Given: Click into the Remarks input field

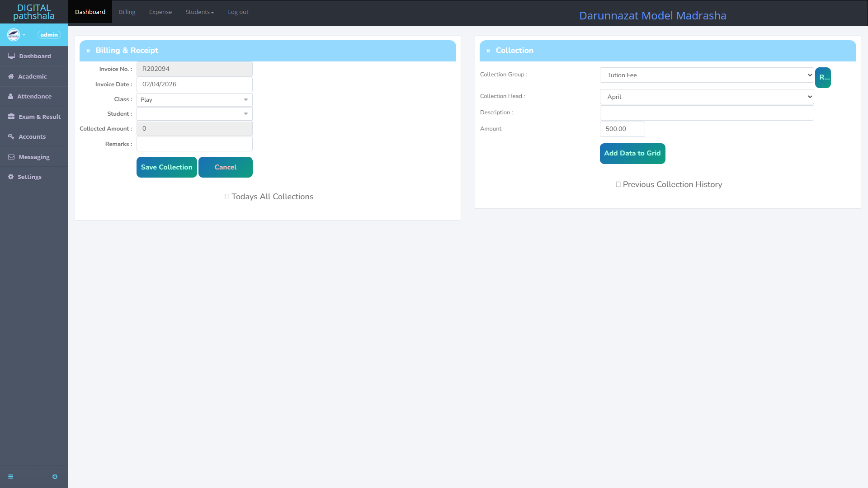Looking at the screenshot, I should [194, 144].
